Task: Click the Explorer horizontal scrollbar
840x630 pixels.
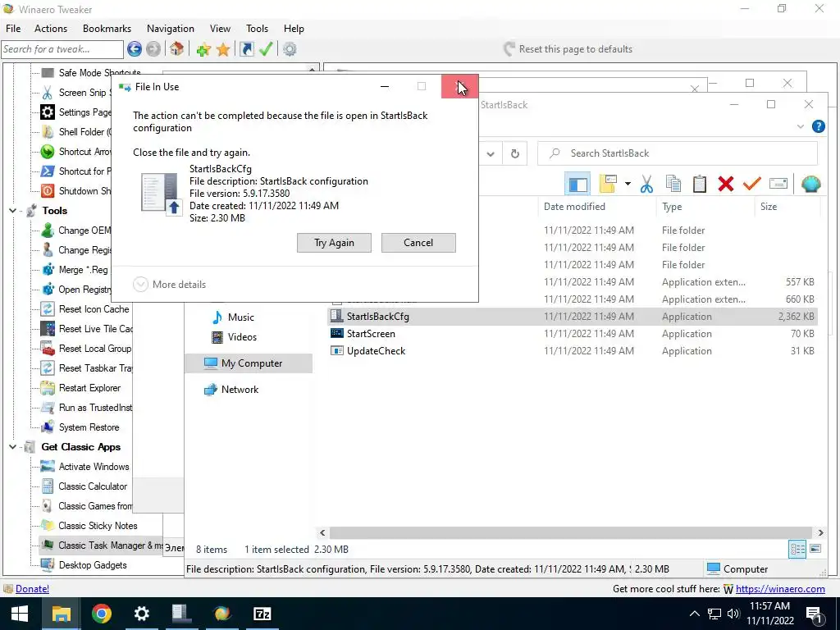Action: tap(572, 532)
